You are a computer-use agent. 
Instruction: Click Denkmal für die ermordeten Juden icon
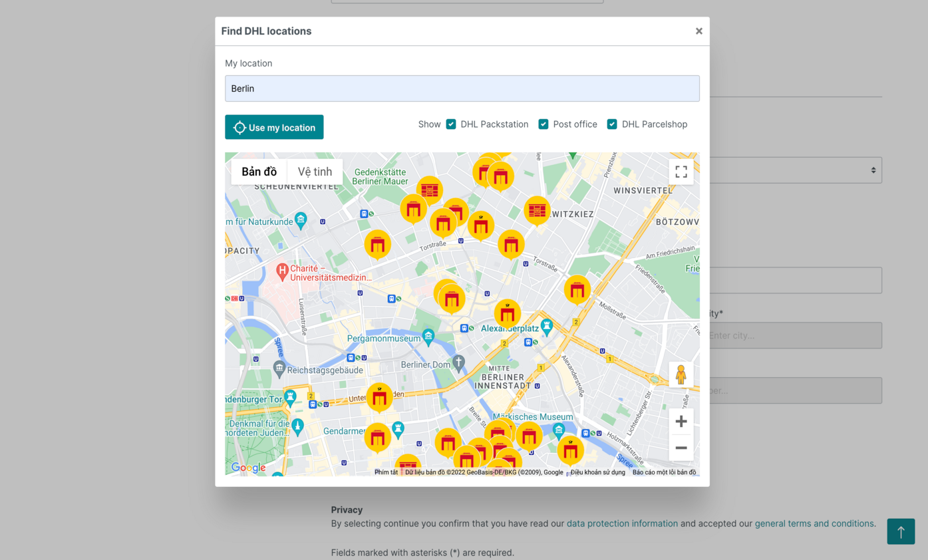point(297,426)
